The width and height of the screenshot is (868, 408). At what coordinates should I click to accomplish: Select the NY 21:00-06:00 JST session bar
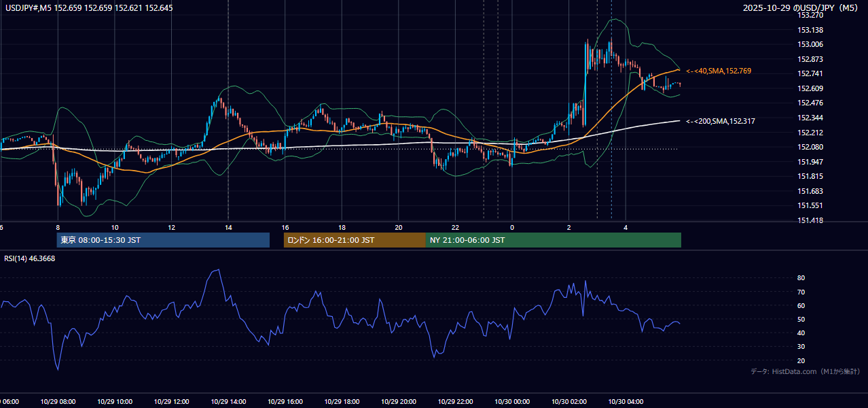(554, 240)
